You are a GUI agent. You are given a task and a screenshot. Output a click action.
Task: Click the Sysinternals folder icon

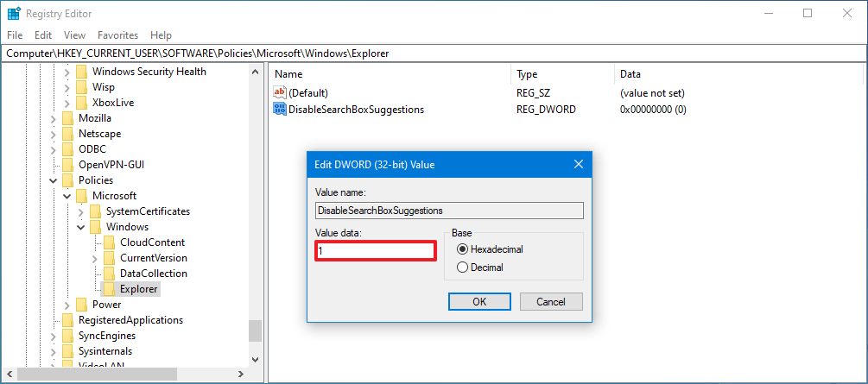[x=68, y=351]
